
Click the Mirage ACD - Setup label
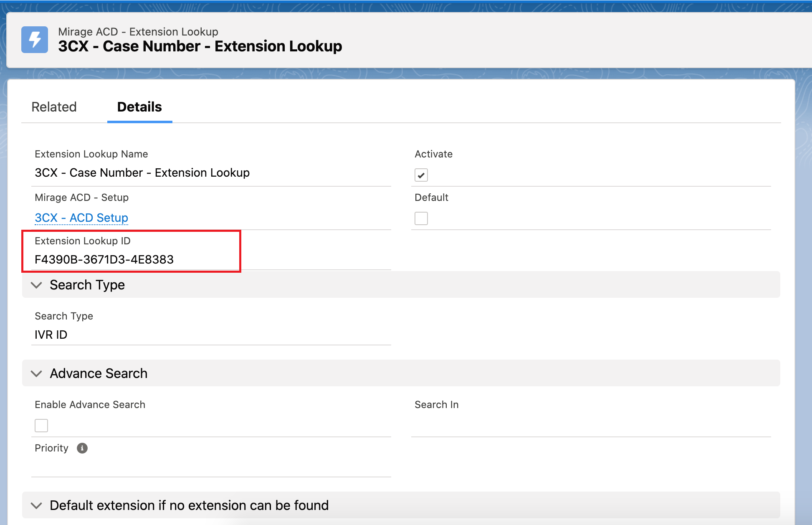click(x=82, y=198)
